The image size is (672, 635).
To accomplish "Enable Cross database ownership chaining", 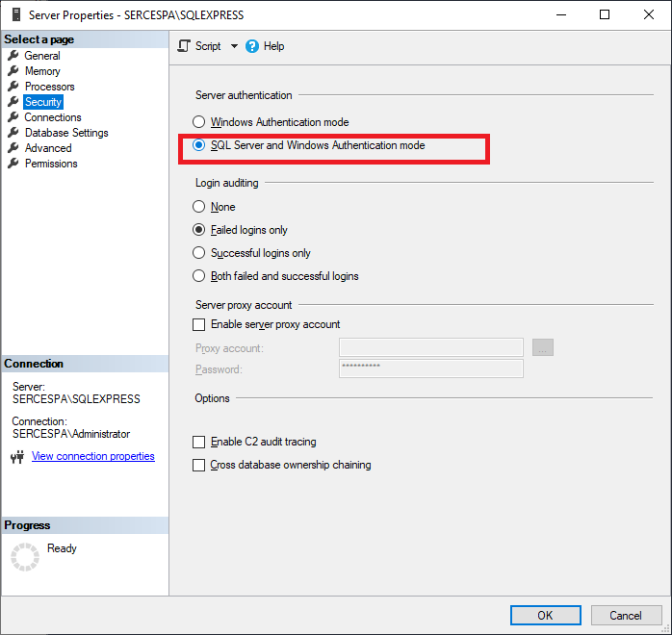I will tap(199, 465).
